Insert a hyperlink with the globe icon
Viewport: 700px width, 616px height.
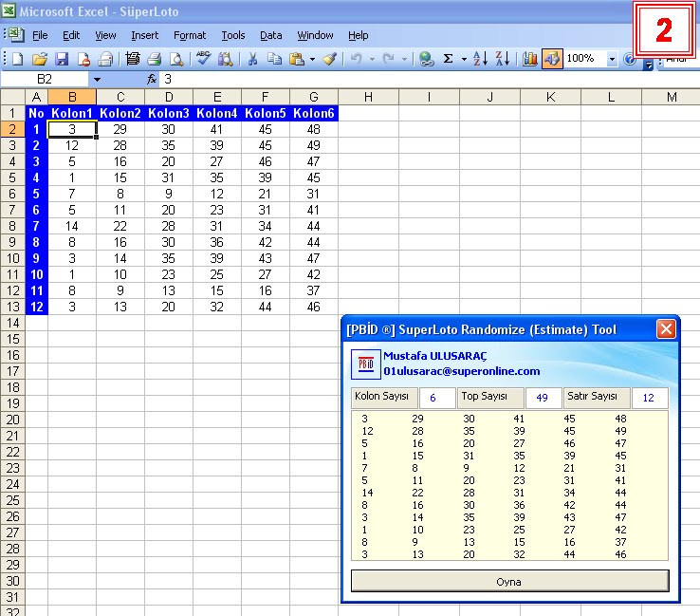pyautogui.click(x=426, y=59)
